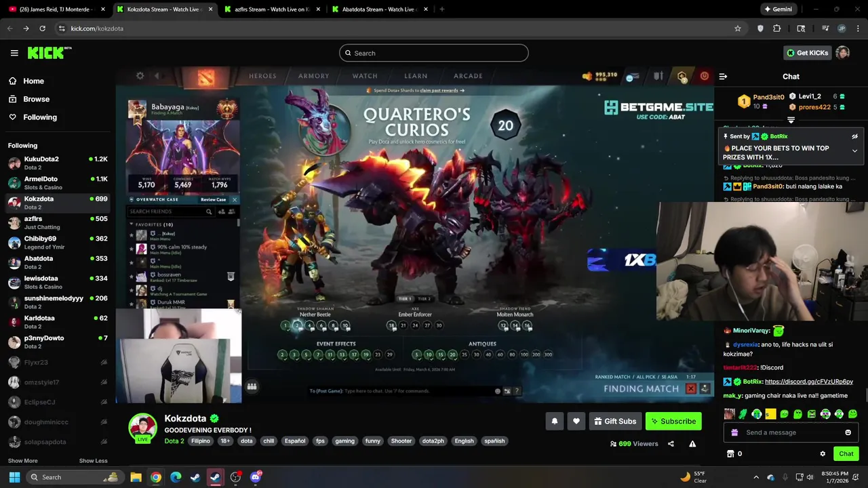Collapse the list with Show Less
Viewport: 868px width, 488px height.
(x=93, y=461)
